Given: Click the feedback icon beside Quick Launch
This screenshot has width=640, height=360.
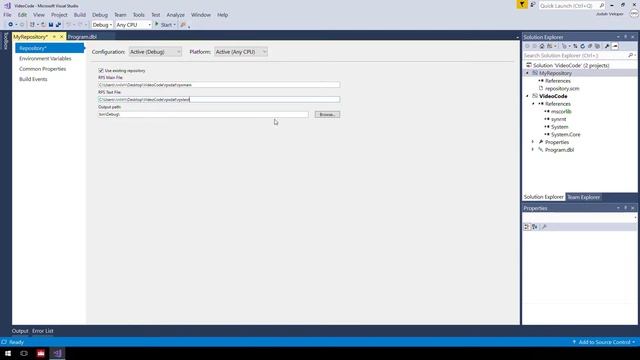Looking at the screenshot, I should point(532,5).
